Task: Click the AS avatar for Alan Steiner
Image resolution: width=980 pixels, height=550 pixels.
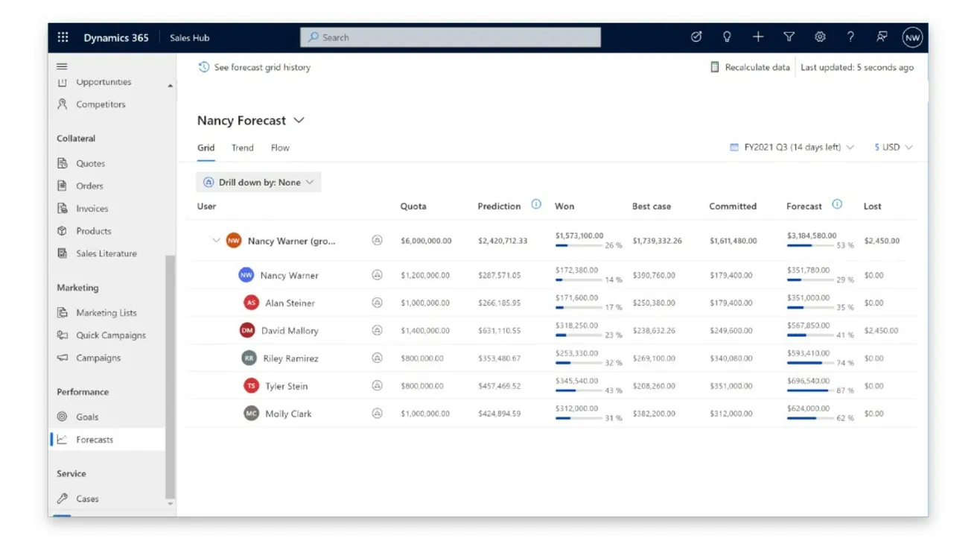Action: 251,303
